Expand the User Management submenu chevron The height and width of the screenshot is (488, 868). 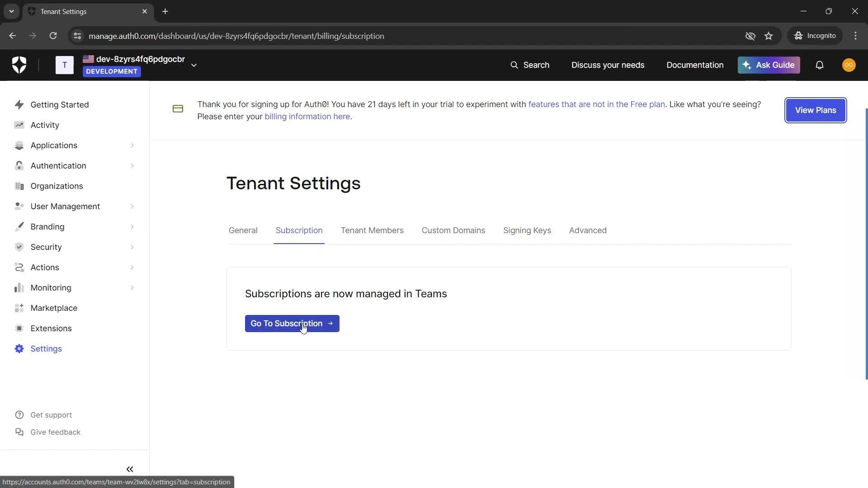pyautogui.click(x=132, y=206)
